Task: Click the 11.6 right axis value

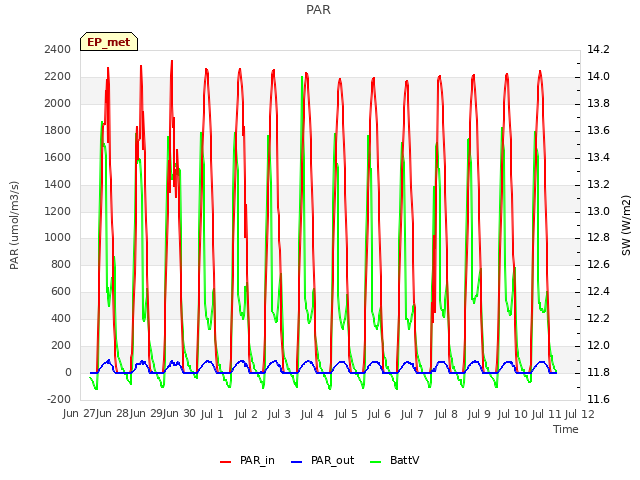Action: tap(598, 399)
